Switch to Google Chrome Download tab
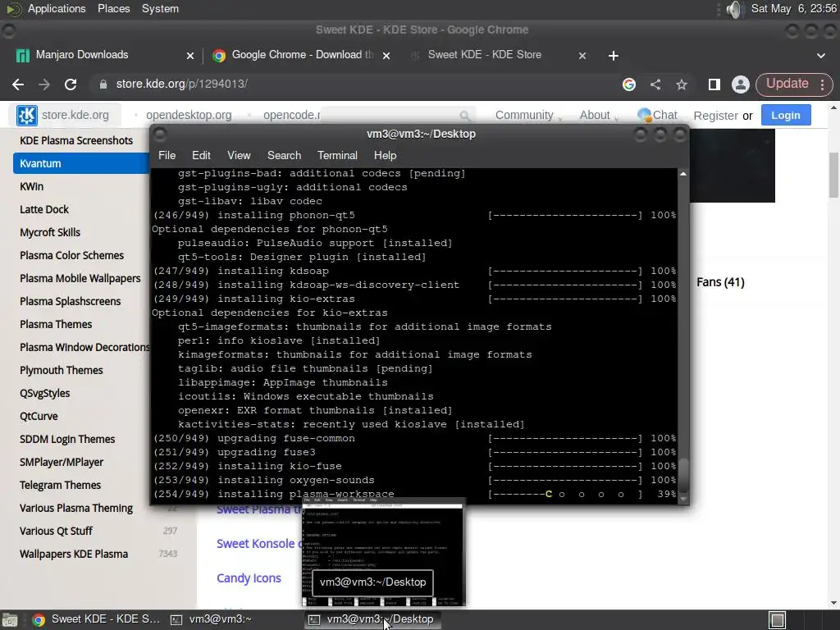 click(x=300, y=55)
